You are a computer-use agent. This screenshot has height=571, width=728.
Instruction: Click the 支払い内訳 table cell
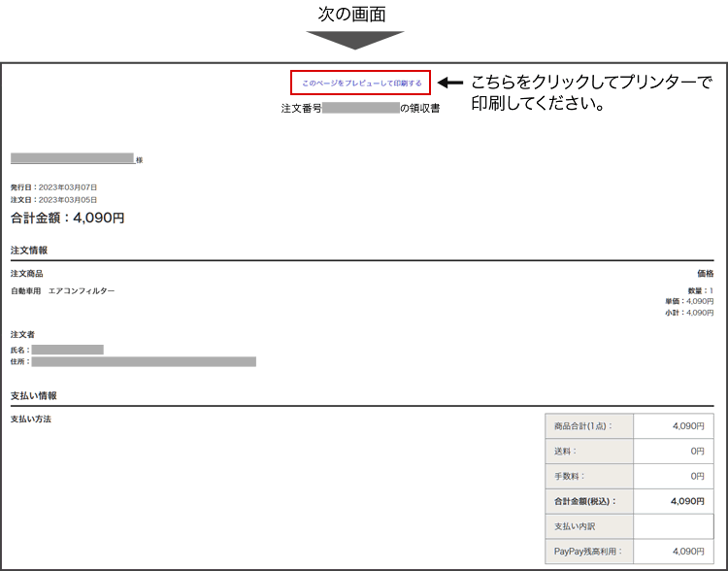589,526
